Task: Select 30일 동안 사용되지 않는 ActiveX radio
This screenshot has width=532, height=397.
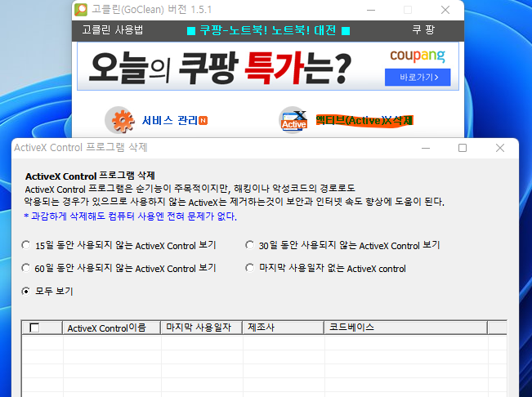Action: [x=250, y=245]
